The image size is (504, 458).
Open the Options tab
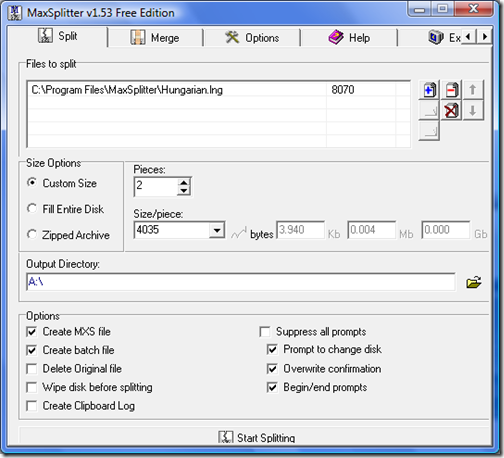[x=252, y=38]
